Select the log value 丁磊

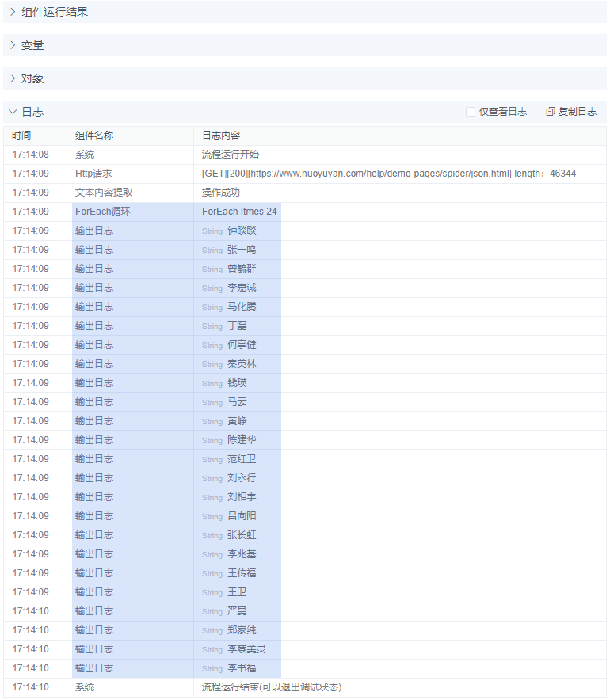coord(237,326)
